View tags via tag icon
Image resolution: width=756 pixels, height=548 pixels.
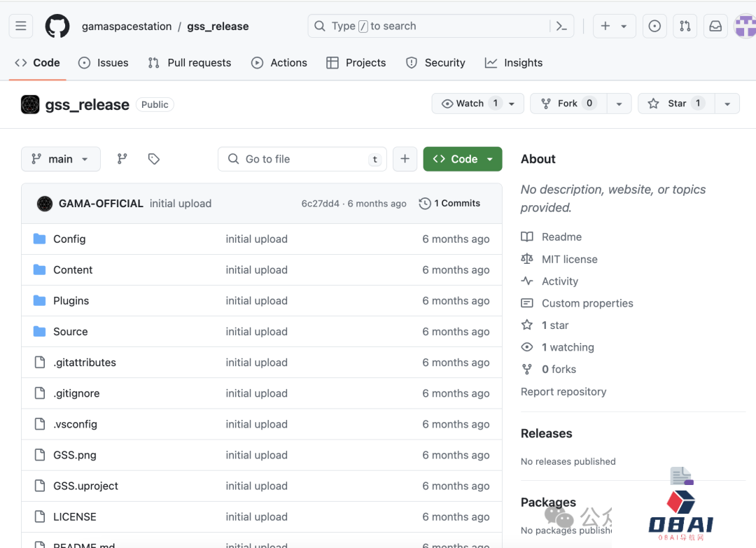click(x=154, y=159)
